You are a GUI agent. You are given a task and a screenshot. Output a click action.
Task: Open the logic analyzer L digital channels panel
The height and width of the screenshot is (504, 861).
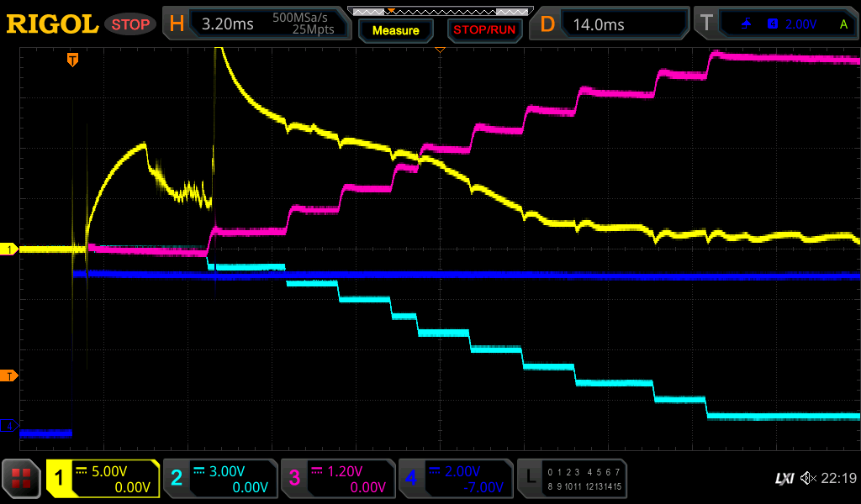click(x=572, y=479)
